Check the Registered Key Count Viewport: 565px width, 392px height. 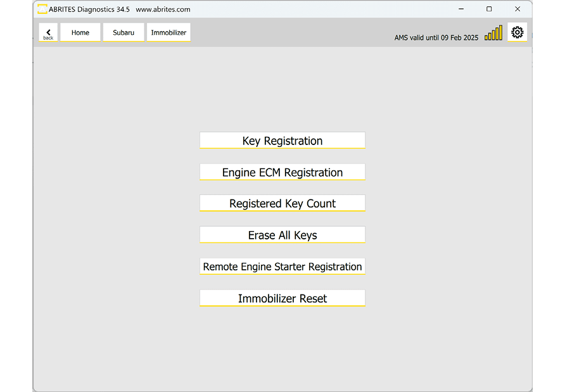coord(282,203)
